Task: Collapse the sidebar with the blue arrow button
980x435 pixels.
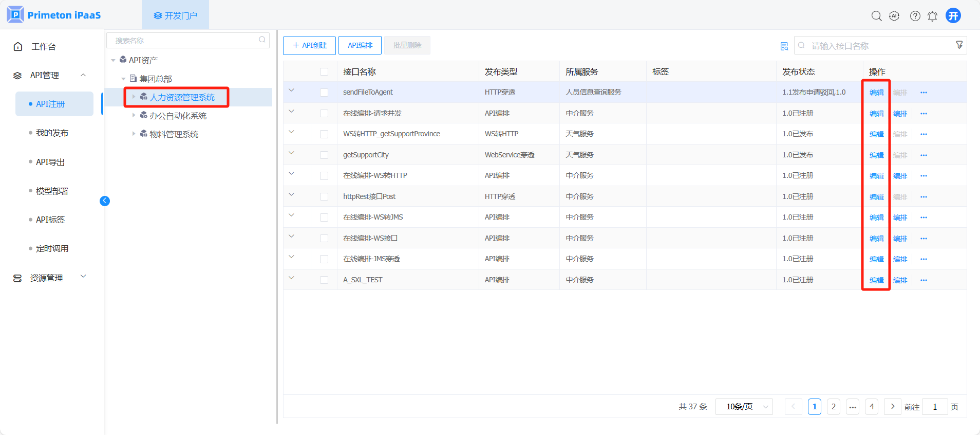Action: pos(105,201)
